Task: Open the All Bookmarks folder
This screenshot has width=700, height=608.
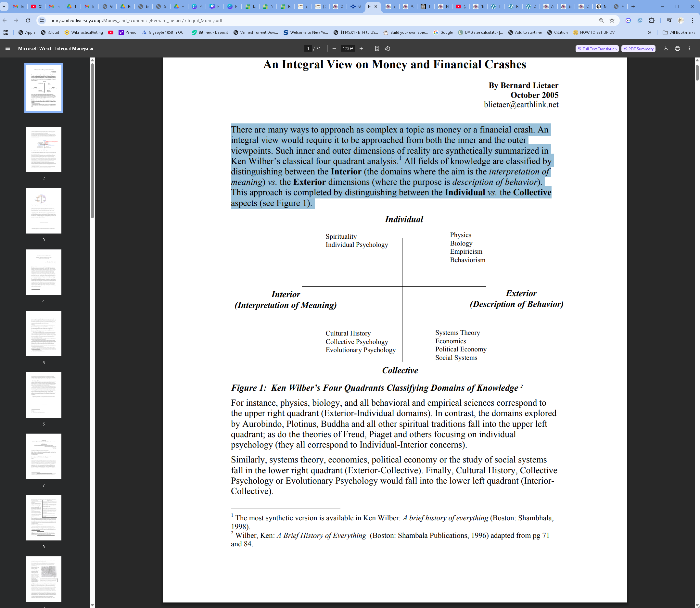Action: pos(679,32)
